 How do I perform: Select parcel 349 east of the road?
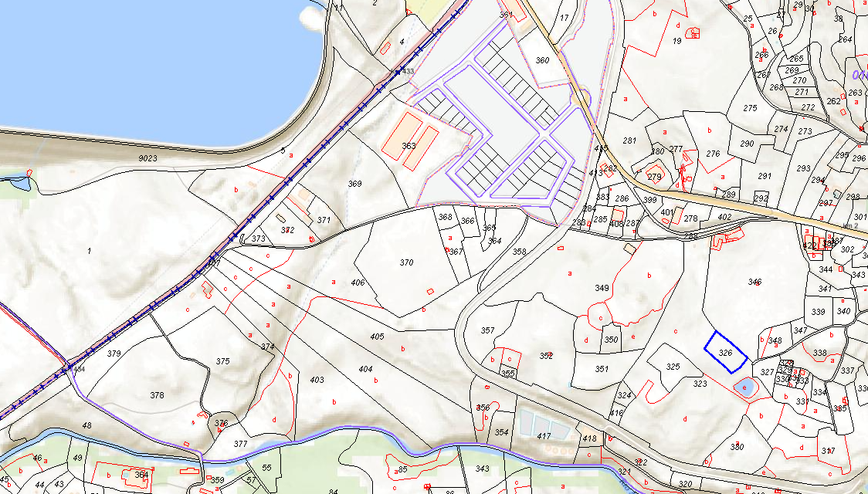click(x=602, y=288)
